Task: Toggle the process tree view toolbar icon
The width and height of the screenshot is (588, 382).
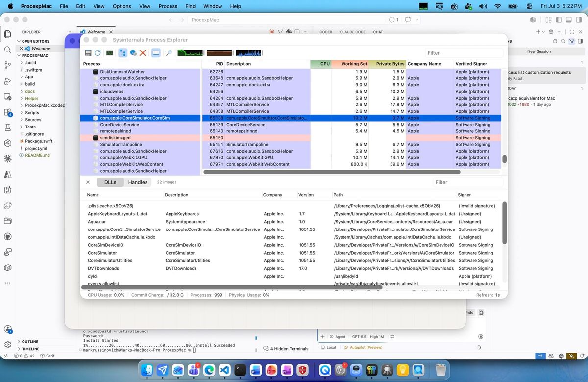Action: [x=122, y=53]
